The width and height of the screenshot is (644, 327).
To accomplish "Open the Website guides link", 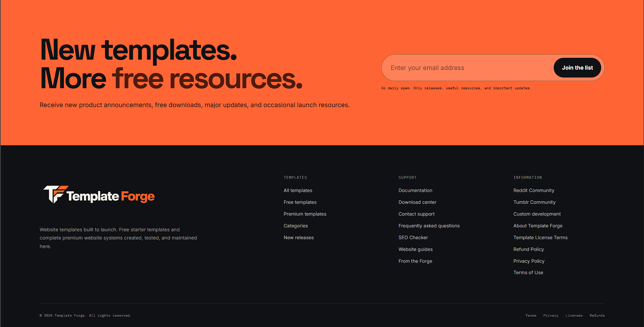I will (x=416, y=250).
